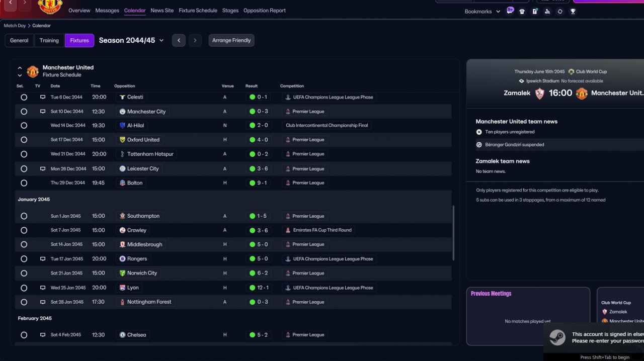The image size is (644, 361).
Task: Click the TV icon on the Lyon row
Action: click(43, 288)
